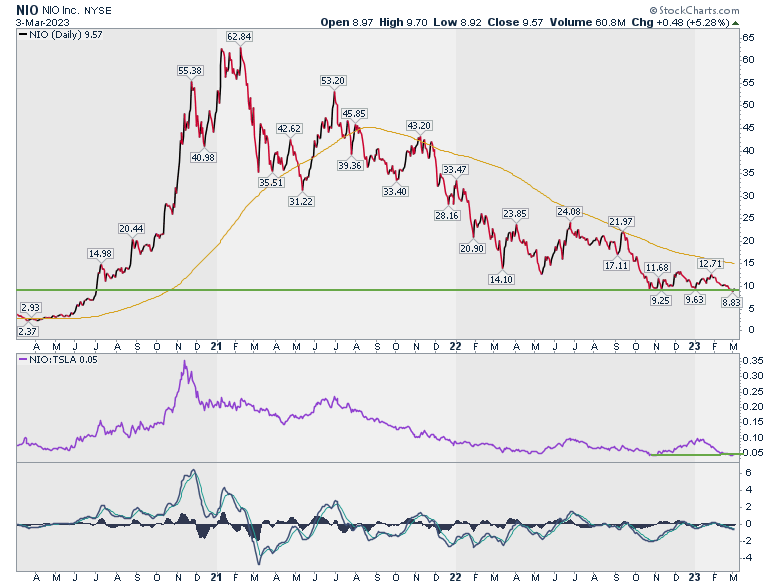Click the 8.83 low label
Screen dimensions: 780x586
[731, 302]
